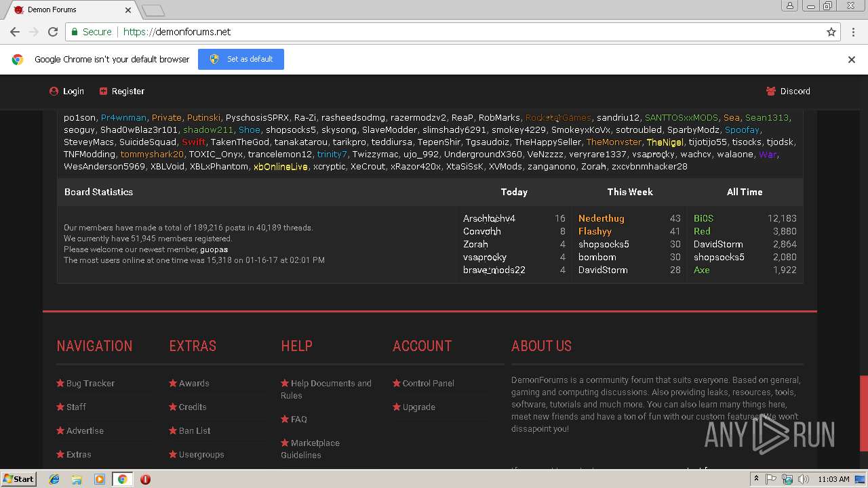Open the Windows Start button
This screenshot has width=868, height=488.
[19, 479]
